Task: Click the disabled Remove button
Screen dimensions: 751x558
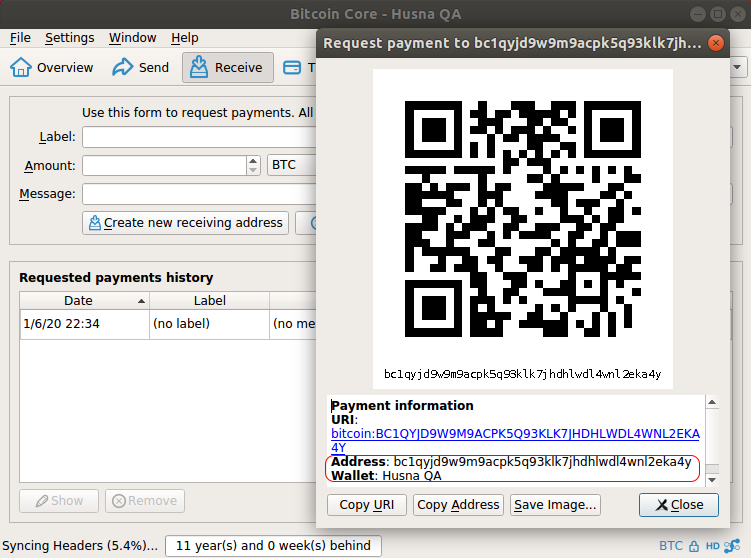Action: [145, 501]
